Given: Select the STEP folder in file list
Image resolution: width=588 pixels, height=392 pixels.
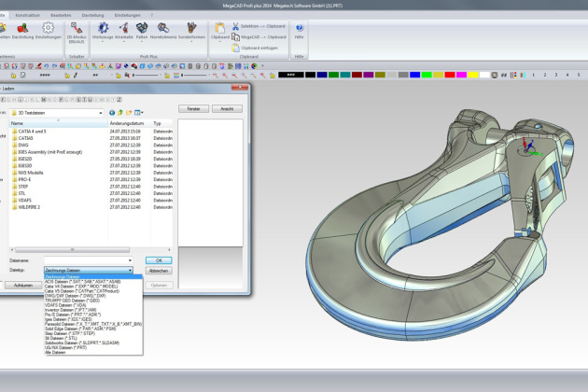Looking at the screenshot, I should [24, 187].
